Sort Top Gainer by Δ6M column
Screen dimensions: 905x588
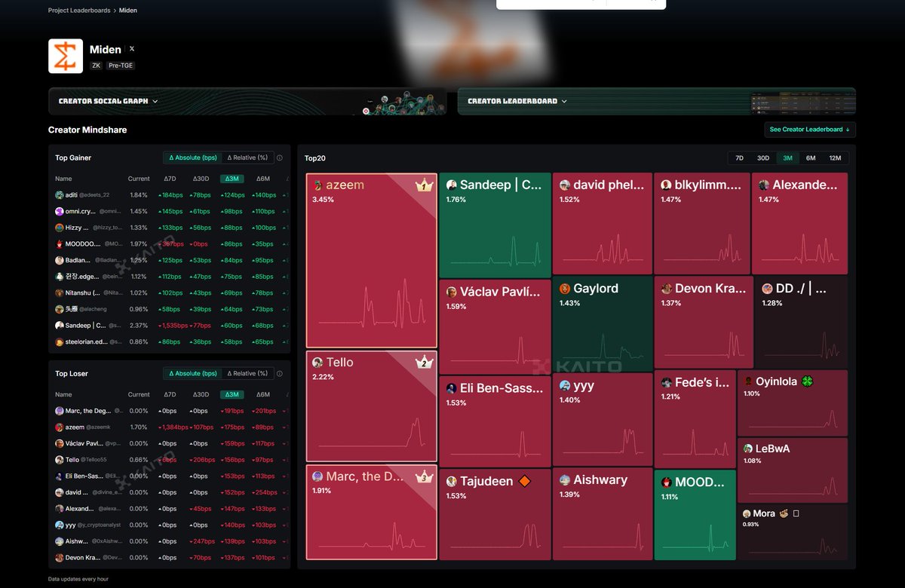tap(263, 179)
